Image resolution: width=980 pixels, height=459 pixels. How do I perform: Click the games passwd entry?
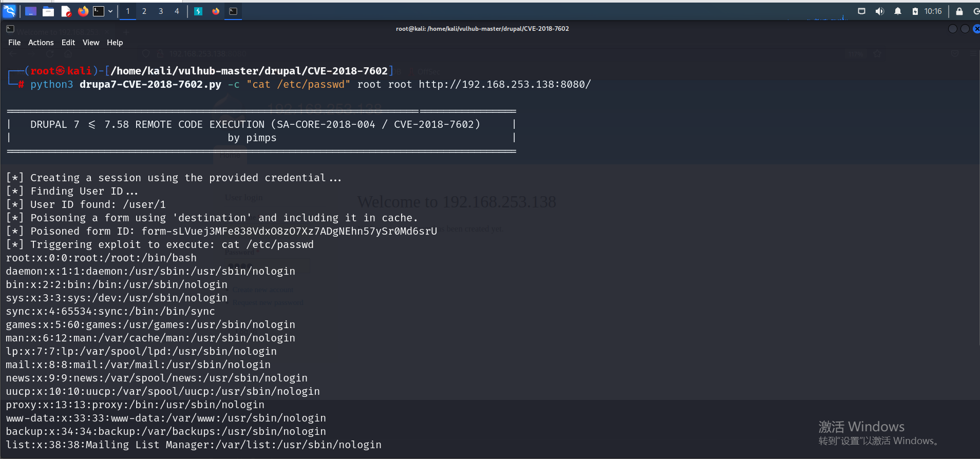tap(150, 324)
